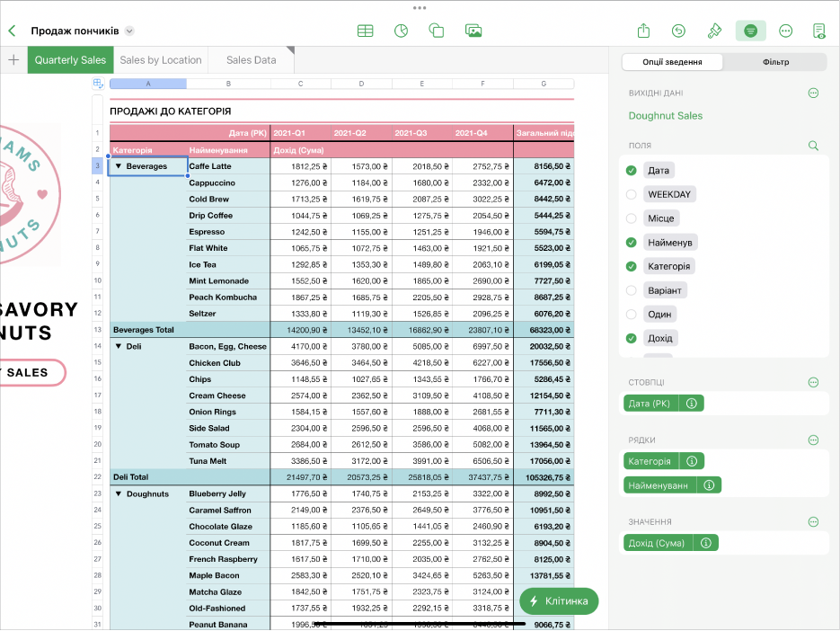Collapse the Beverages category group
The width and height of the screenshot is (840, 631).
(118, 166)
